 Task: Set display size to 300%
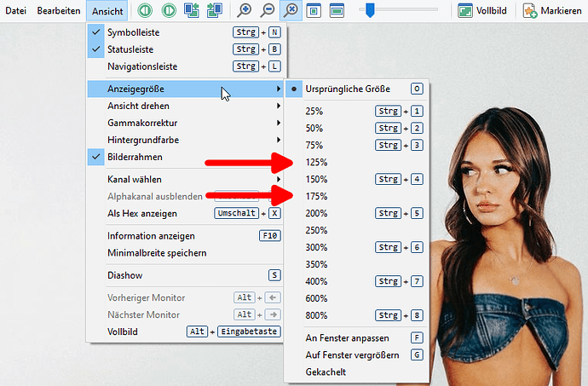point(356,247)
